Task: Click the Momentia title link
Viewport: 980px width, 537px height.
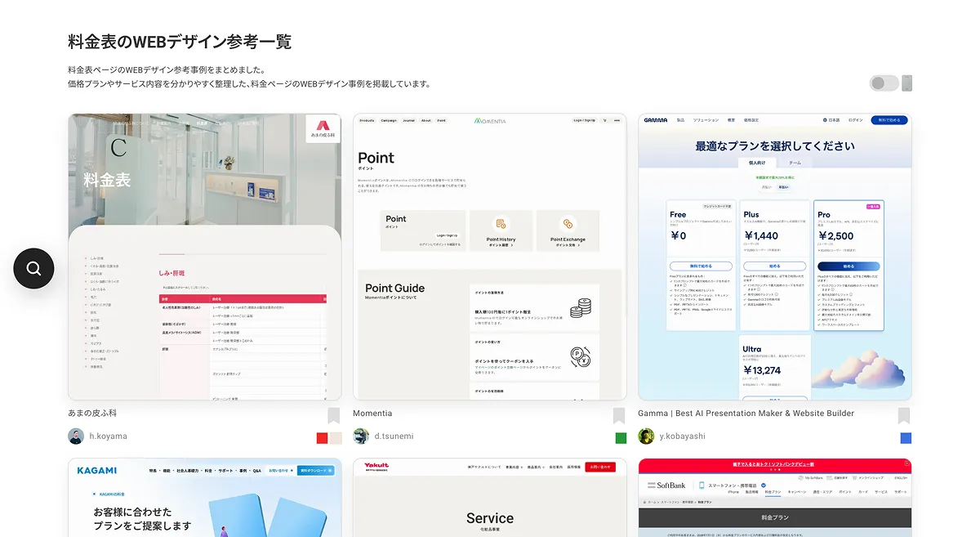Action: tap(372, 414)
